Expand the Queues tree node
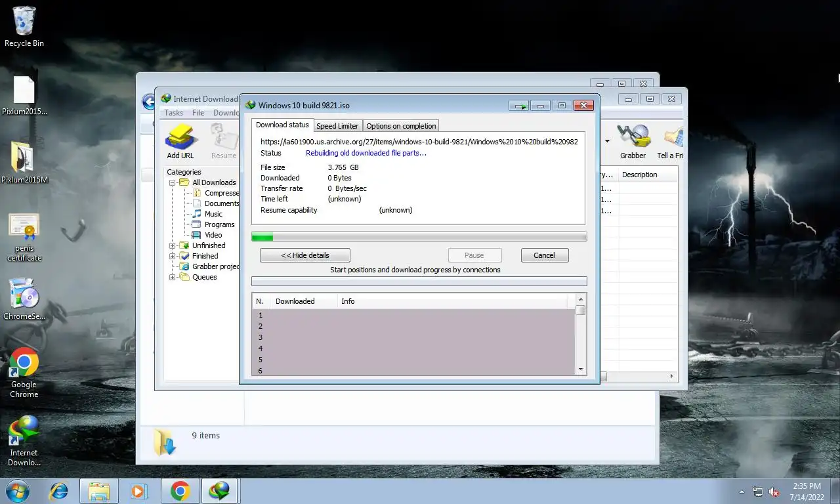Image resolution: width=840 pixels, height=504 pixels. pyautogui.click(x=173, y=277)
